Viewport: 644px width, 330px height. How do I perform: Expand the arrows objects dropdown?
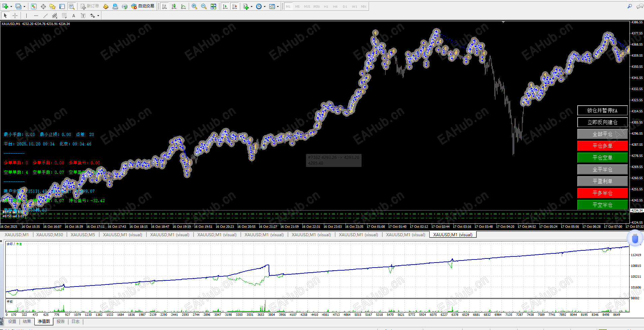(x=98, y=16)
